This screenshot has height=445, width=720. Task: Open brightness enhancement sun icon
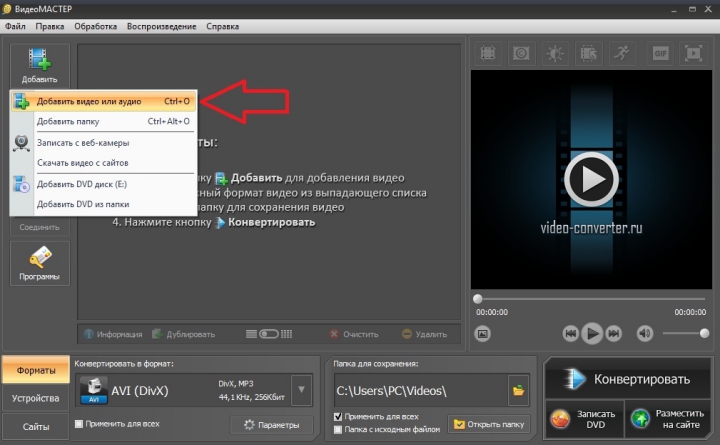click(555, 54)
